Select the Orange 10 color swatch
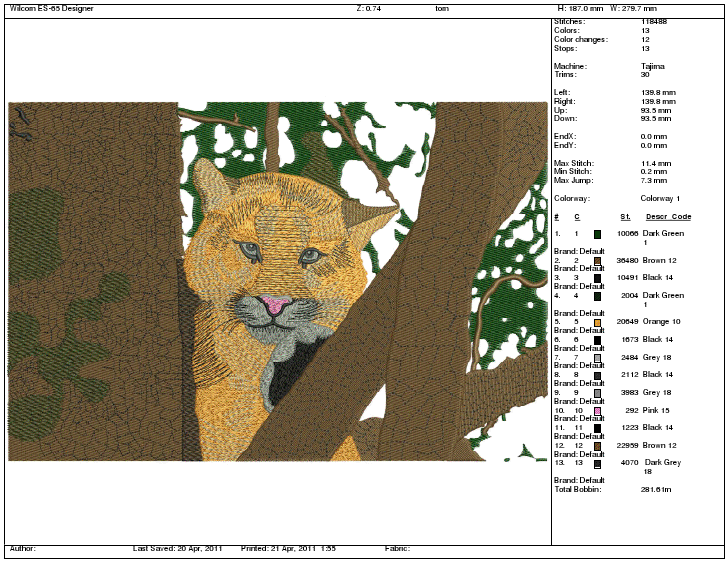 point(597,322)
